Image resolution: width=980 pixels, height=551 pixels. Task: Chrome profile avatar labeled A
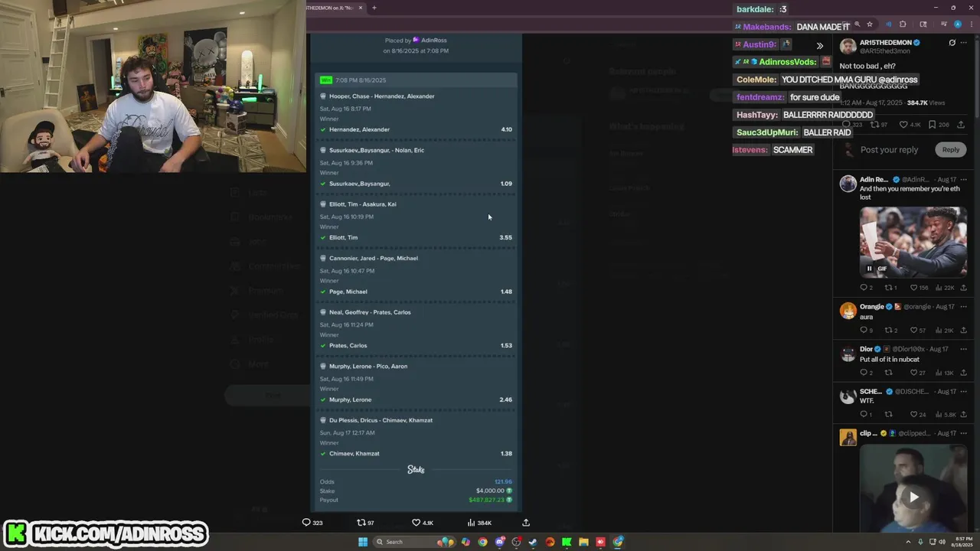[957, 24]
